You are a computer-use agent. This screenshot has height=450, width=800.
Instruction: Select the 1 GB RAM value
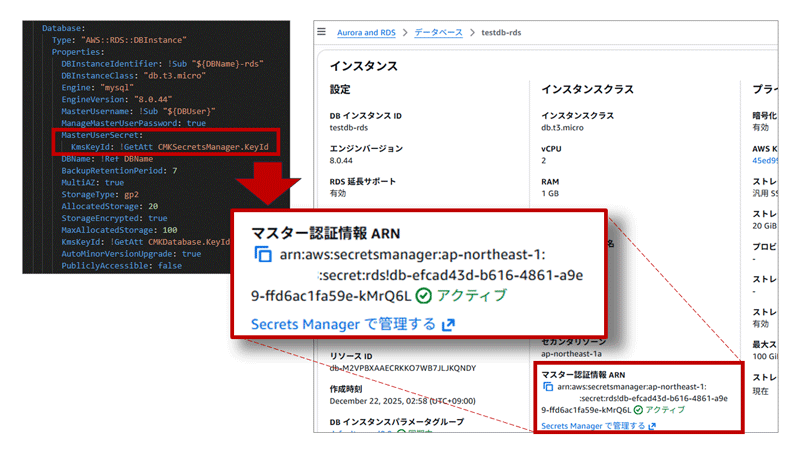point(550,193)
